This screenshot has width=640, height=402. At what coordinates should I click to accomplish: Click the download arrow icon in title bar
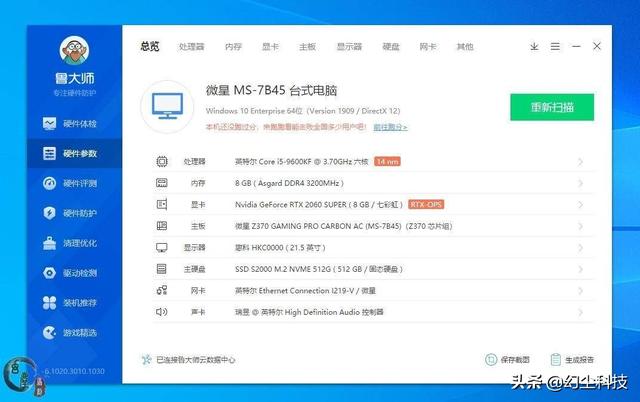click(534, 47)
